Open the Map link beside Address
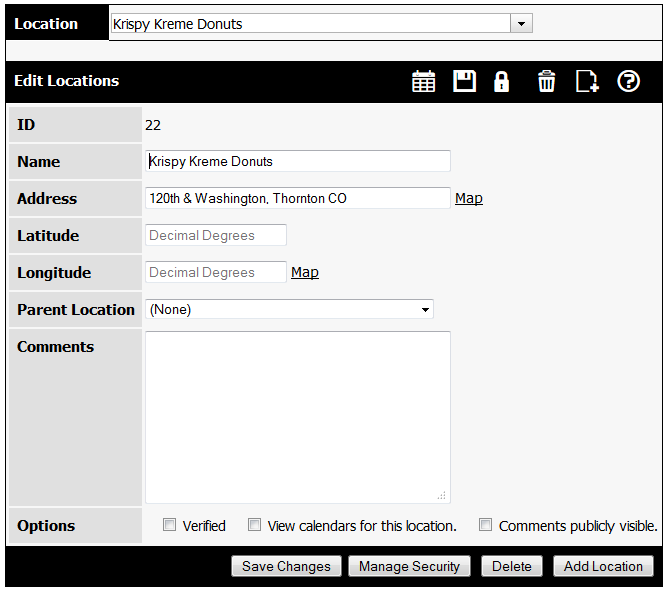 tap(469, 198)
